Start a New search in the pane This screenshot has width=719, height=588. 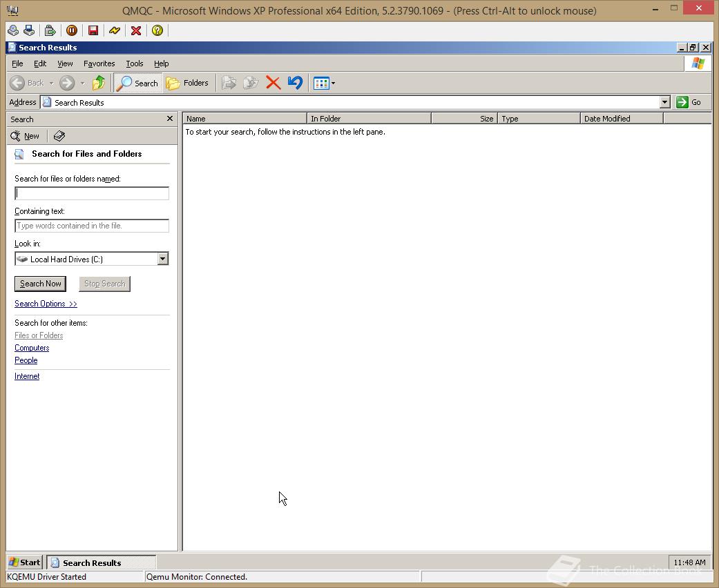pyautogui.click(x=26, y=136)
